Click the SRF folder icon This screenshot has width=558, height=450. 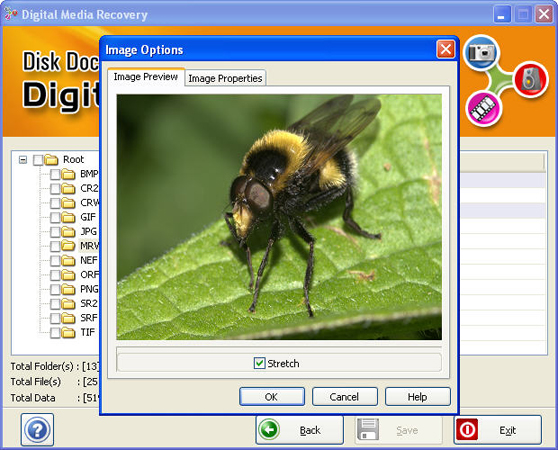tap(68, 318)
